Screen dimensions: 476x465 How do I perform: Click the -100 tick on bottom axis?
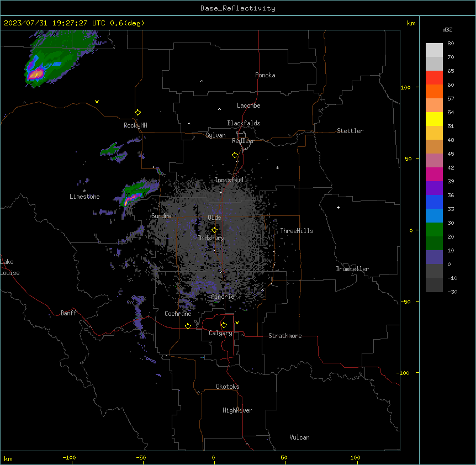point(69,457)
